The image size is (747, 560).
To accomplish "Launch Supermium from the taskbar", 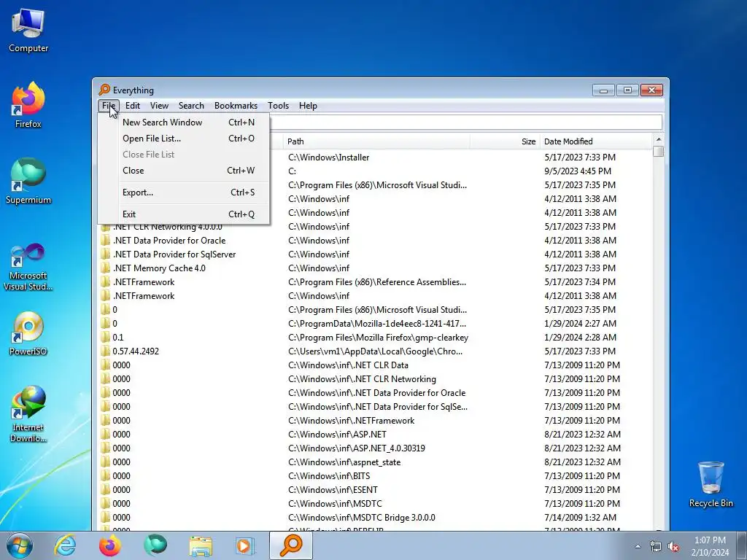I will point(155,545).
